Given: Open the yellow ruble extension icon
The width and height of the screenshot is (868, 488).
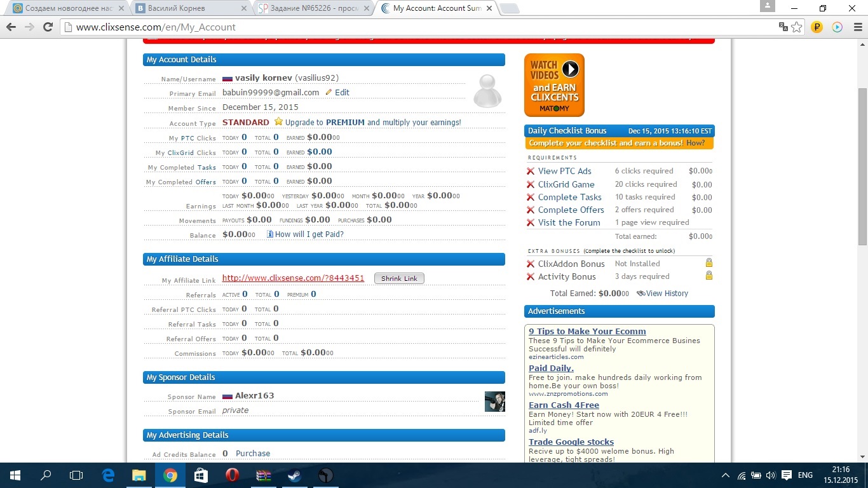Looking at the screenshot, I should (817, 27).
